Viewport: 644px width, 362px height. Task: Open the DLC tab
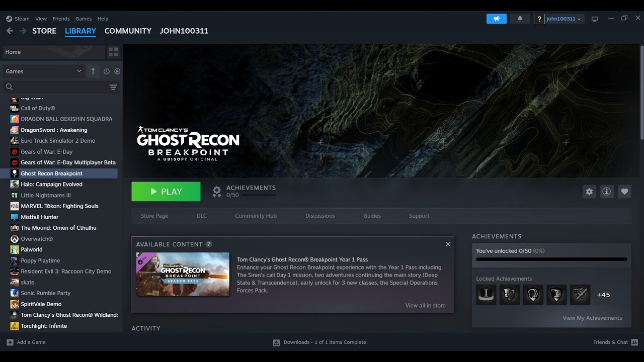202,216
